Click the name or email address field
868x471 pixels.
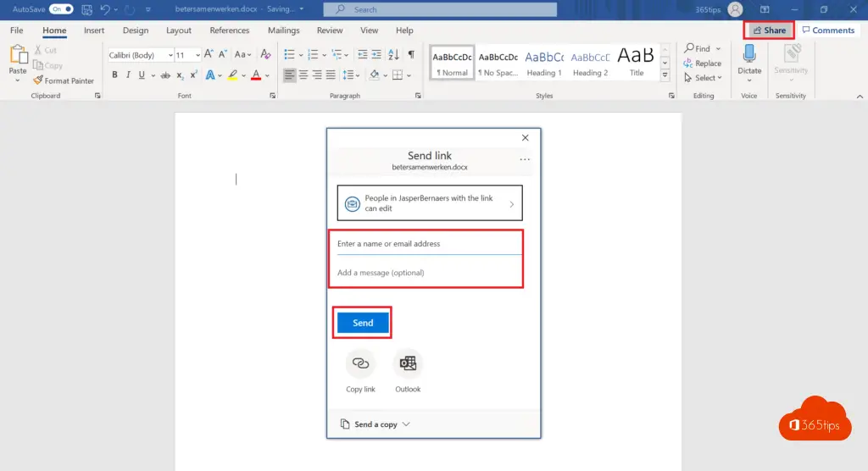[428, 244]
